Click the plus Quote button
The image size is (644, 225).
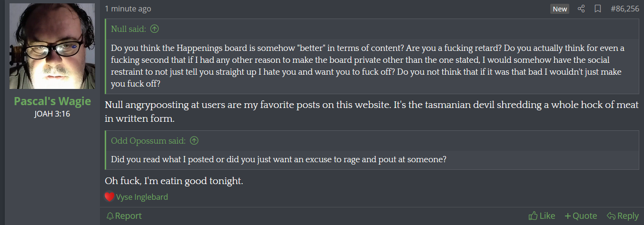pyautogui.click(x=581, y=216)
